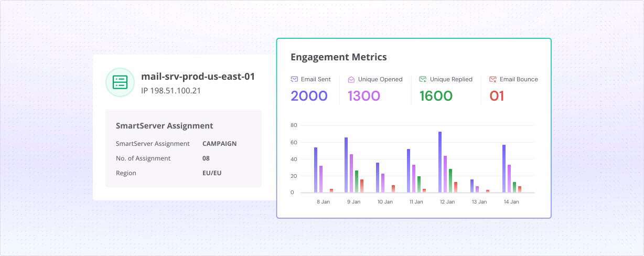This screenshot has width=644, height=256.
Task: Click the 2000 Email Sent count
Action: (x=309, y=96)
